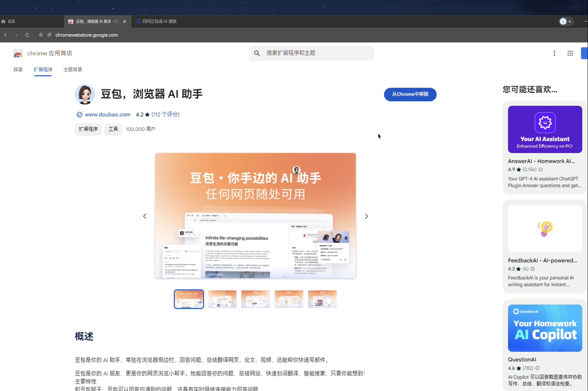588x391 pixels.
Task: Open the 主题背景 navigation tab
Action: (73, 70)
